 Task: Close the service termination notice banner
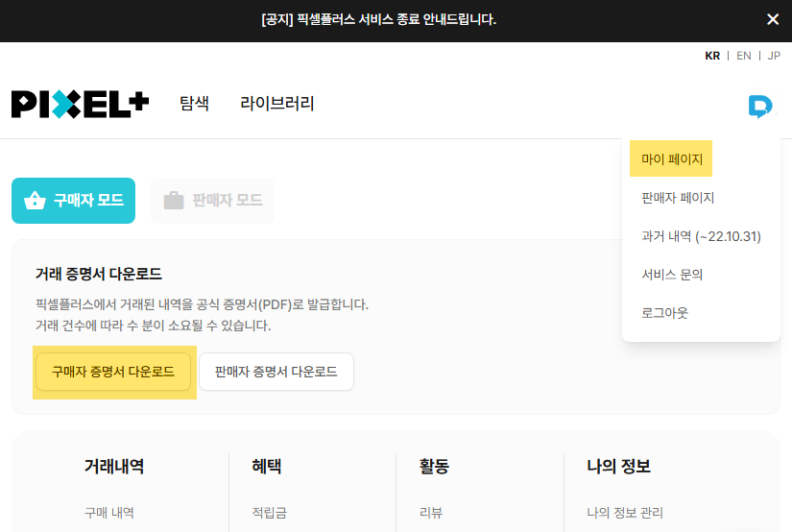click(772, 20)
